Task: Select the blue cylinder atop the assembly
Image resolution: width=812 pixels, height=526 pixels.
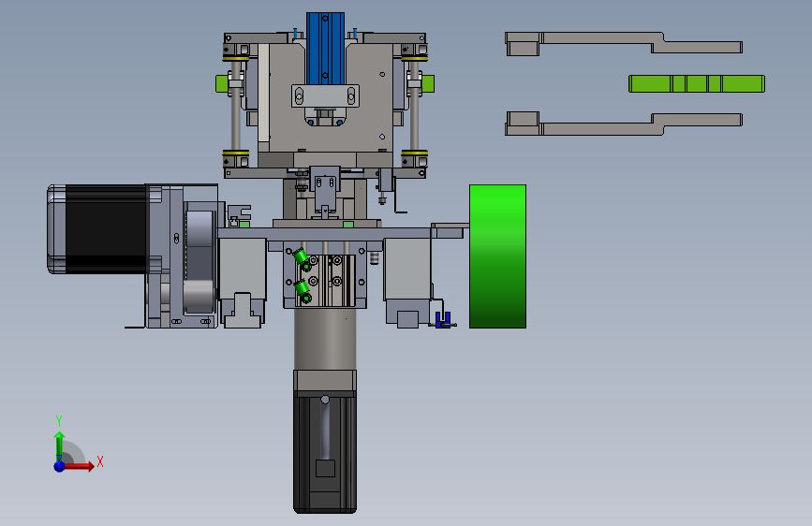Action: 325,49
